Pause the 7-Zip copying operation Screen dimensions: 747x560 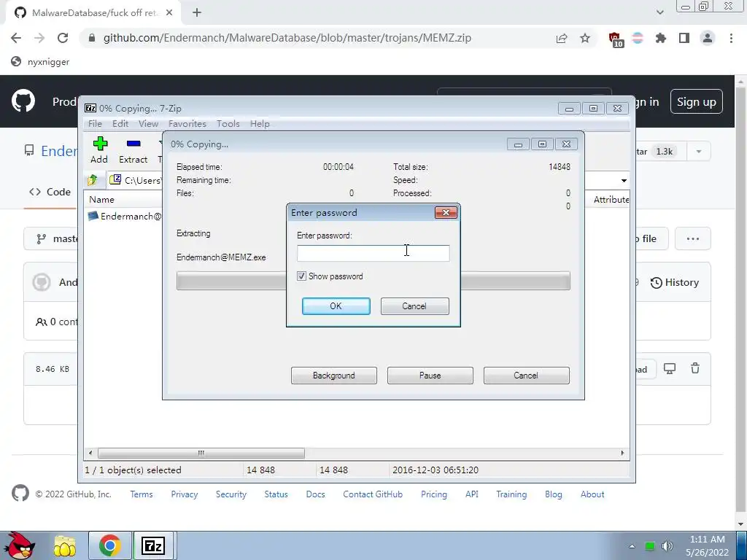coord(430,376)
